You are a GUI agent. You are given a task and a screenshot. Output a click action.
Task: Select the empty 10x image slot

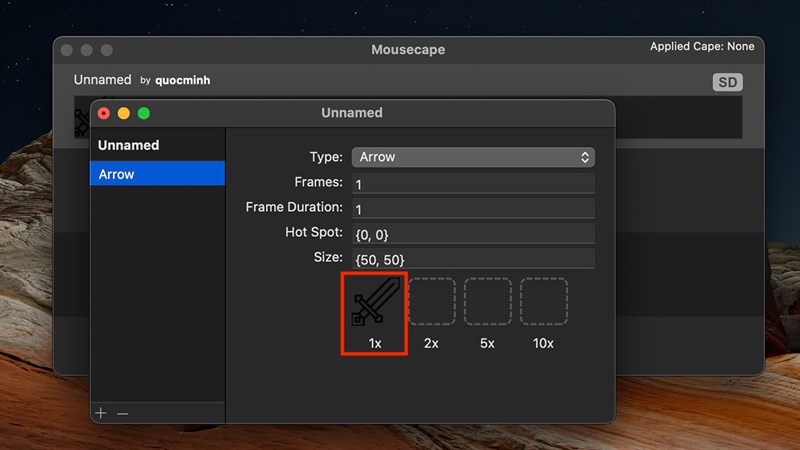tap(544, 302)
